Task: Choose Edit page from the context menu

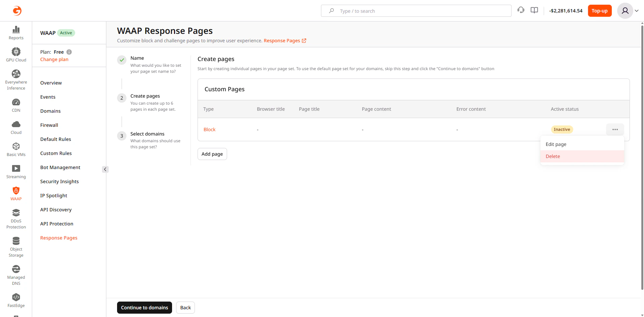Action: (556, 144)
